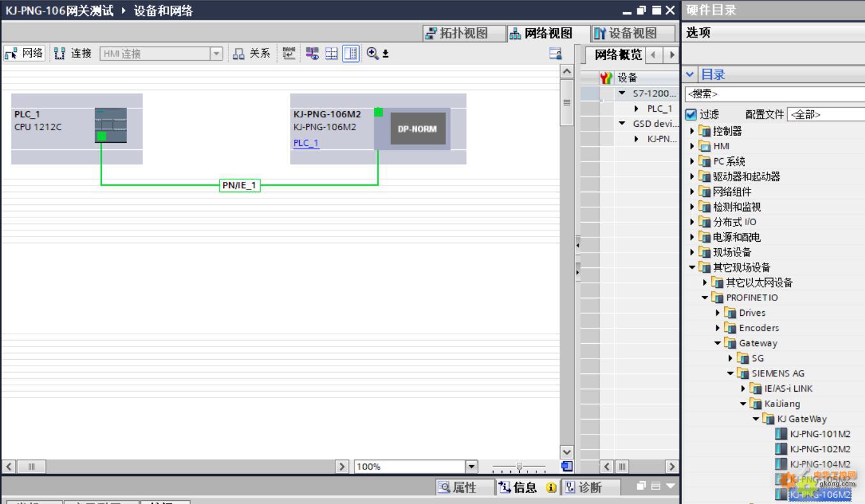Click the catalog 搜索 search field
This screenshot has width=865, height=504.
pyautogui.click(x=774, y=94)
